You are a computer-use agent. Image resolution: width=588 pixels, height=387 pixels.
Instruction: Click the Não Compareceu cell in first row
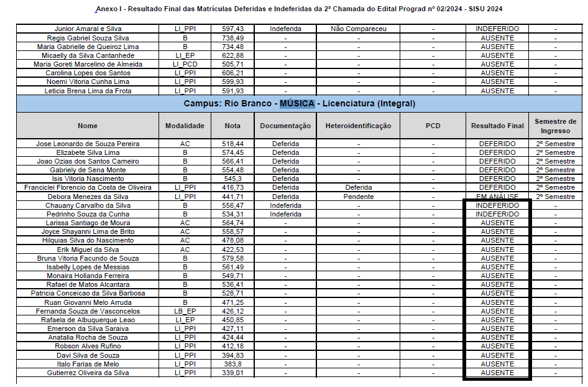point(358,29)
